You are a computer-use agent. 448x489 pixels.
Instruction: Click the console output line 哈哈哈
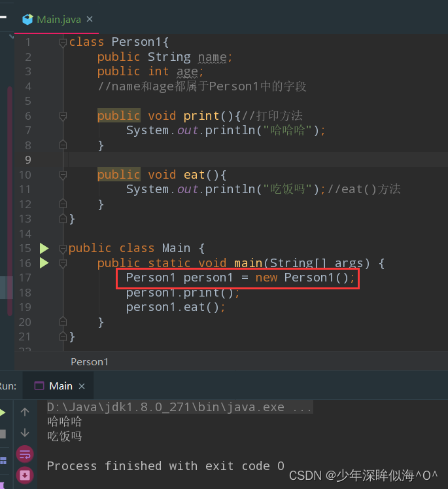click(x=65, y=422)
